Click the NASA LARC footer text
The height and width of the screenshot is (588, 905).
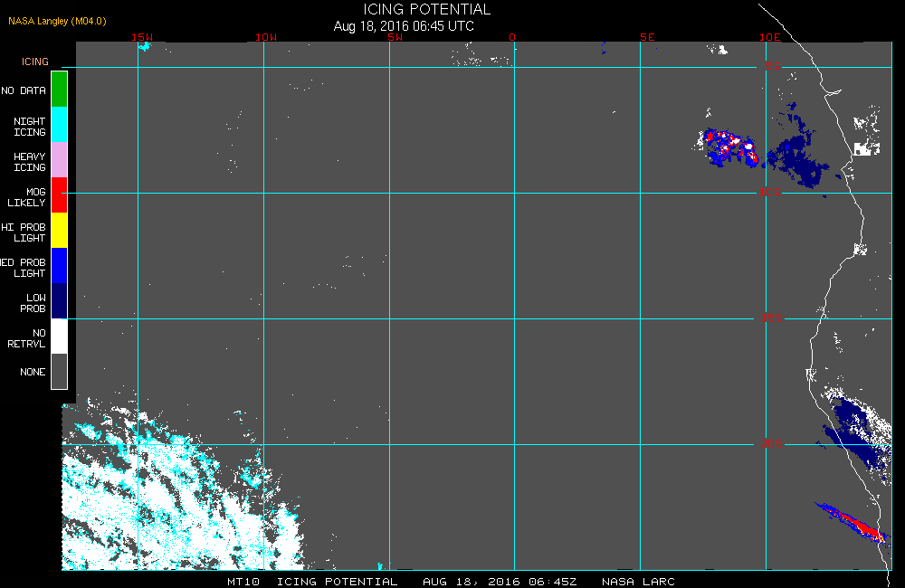(638, 582)
